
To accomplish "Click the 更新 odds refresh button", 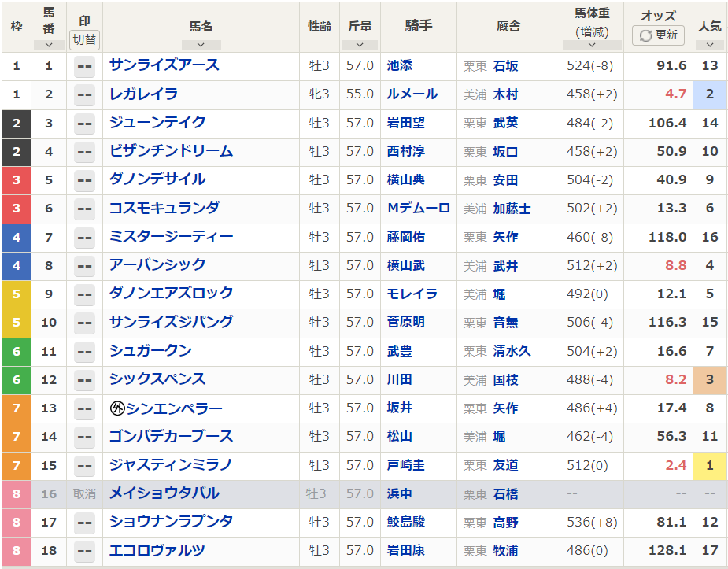I will [x=658, y=35].
